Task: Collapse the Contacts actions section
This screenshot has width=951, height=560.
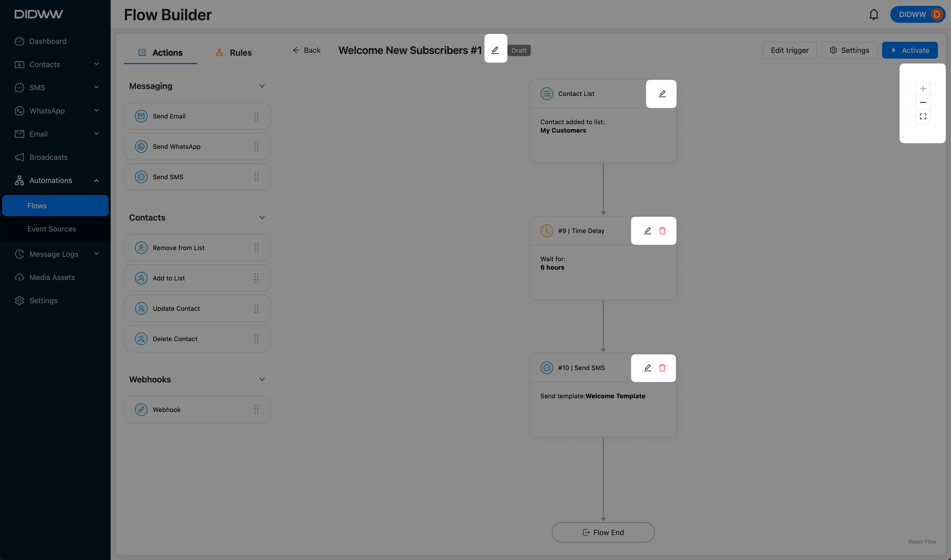Action: click(262, 217)
